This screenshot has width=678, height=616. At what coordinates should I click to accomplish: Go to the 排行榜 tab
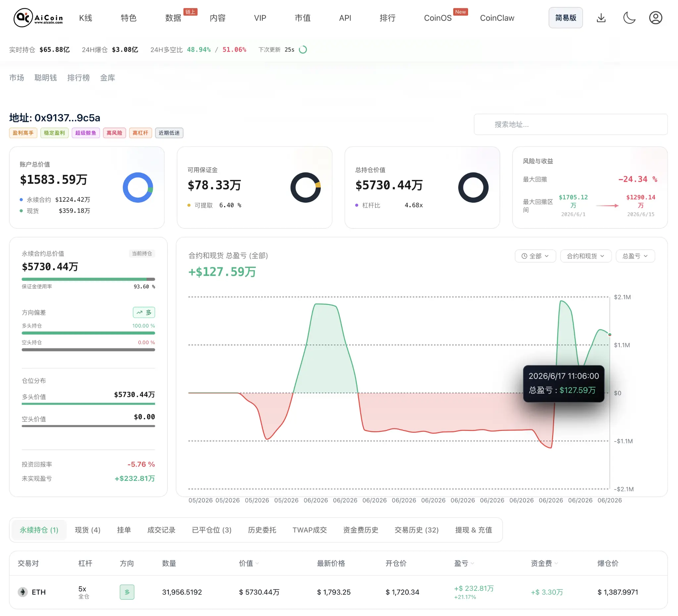78,78
